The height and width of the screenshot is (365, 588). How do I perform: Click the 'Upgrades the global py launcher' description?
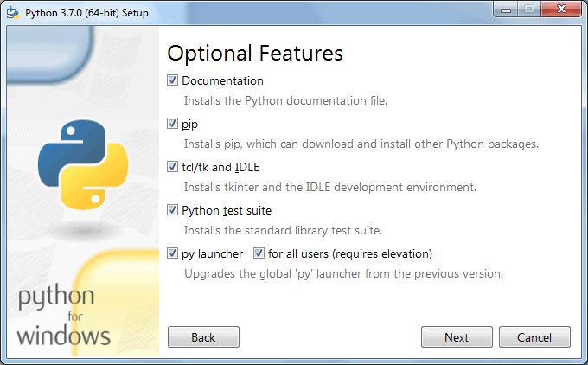tap(343, 273)
